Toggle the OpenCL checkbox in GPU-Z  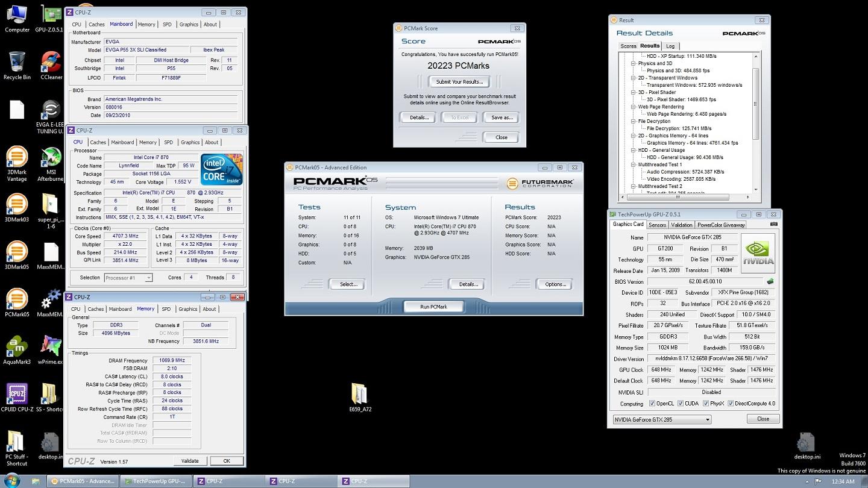652,404
